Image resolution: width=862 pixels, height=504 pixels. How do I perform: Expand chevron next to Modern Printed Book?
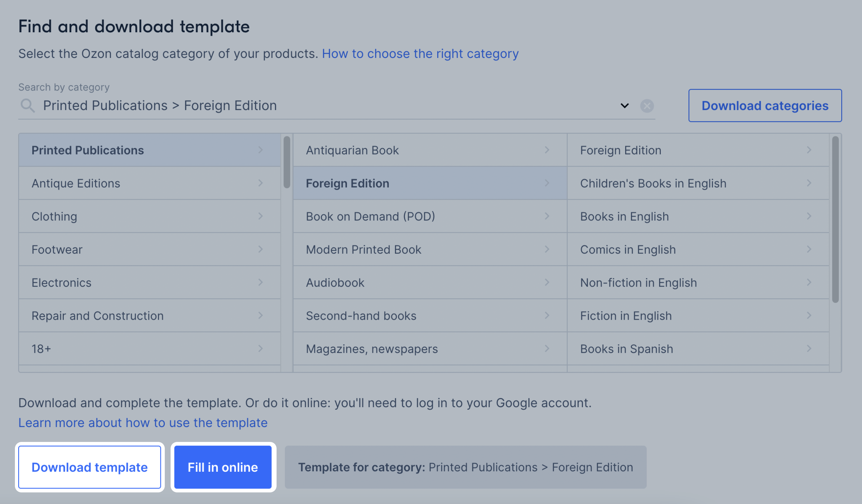click(x=547, y=249)
